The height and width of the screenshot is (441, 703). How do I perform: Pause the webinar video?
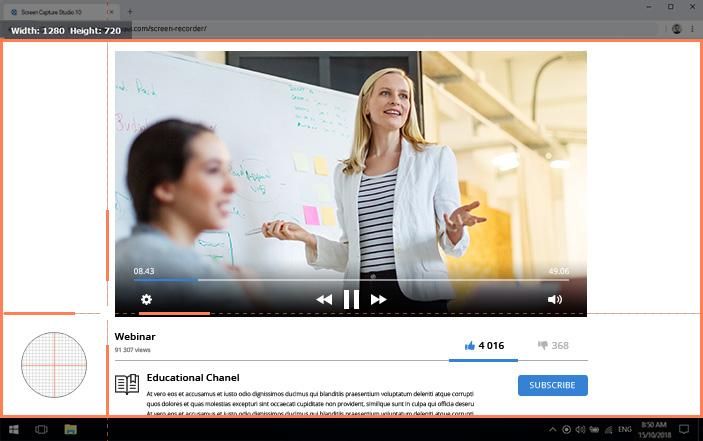click(351, 299)
